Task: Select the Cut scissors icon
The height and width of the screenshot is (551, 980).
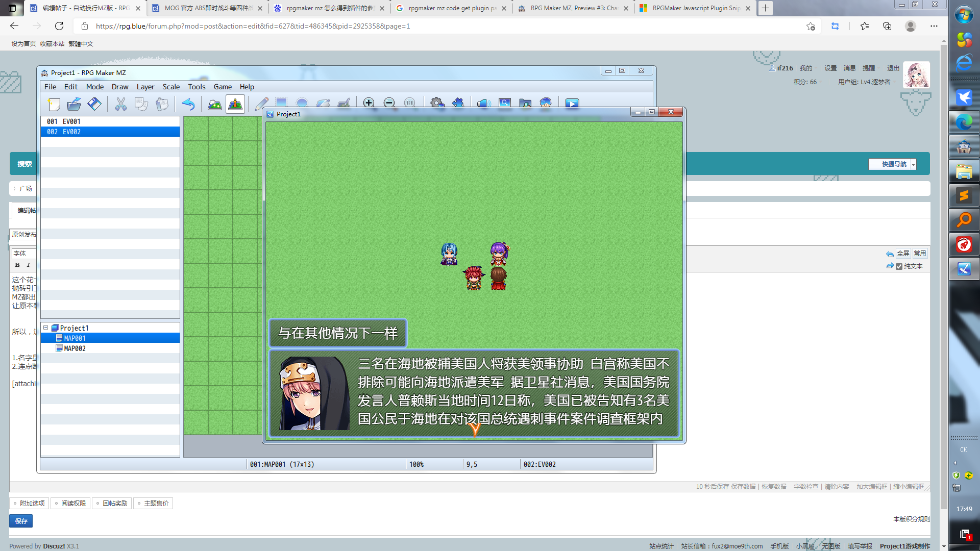Action: [121, 104]
